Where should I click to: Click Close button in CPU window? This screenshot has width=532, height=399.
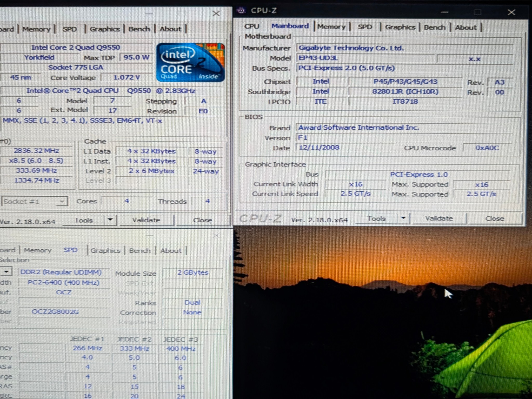coord(203,220)
